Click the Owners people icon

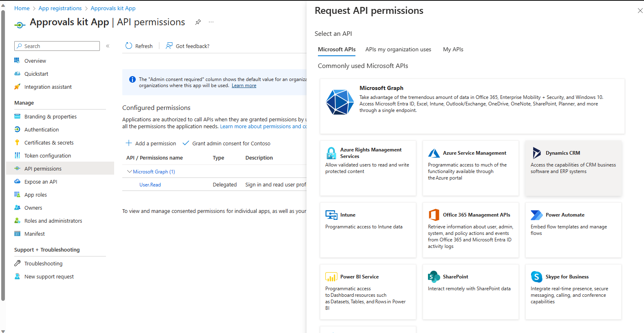coord(17,208)
